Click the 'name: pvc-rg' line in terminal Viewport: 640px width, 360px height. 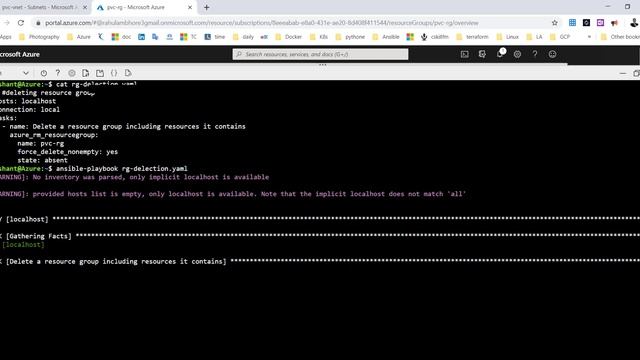(40, 144)
